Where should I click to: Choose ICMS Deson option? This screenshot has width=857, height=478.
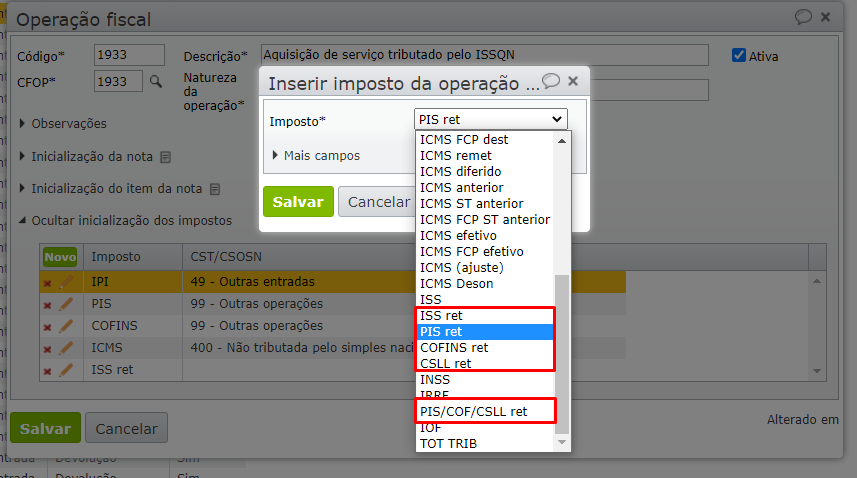coord(485,284)
